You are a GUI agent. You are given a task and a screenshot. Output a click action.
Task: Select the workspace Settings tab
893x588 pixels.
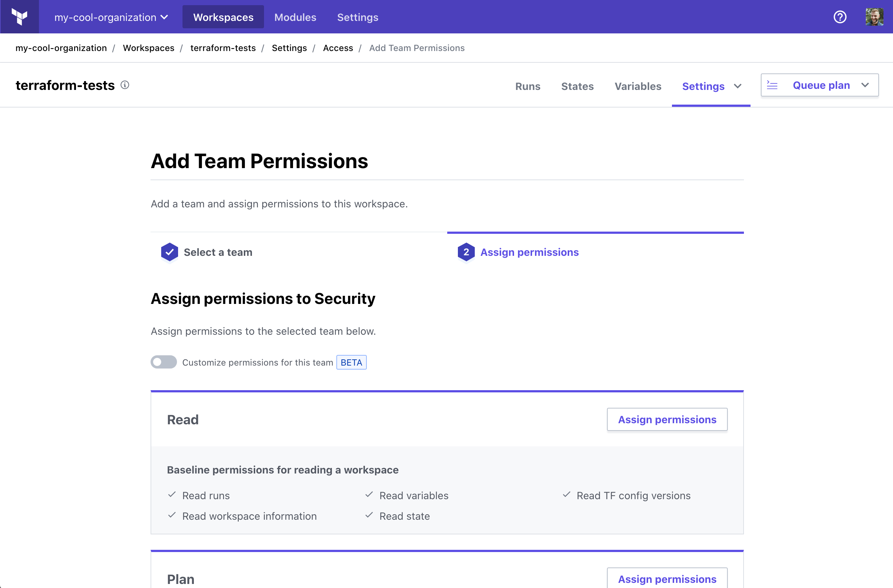click(703, 86)
